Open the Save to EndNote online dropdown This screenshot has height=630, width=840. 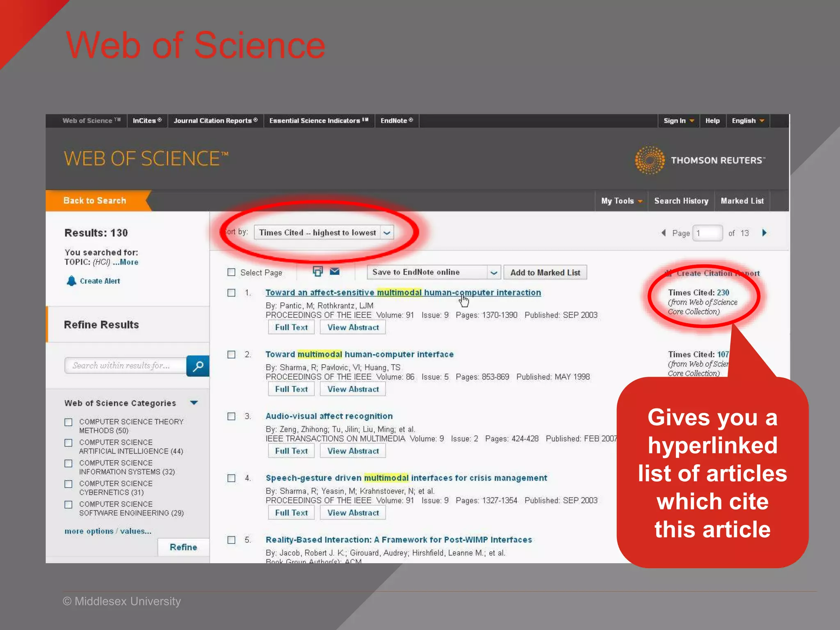434,272
